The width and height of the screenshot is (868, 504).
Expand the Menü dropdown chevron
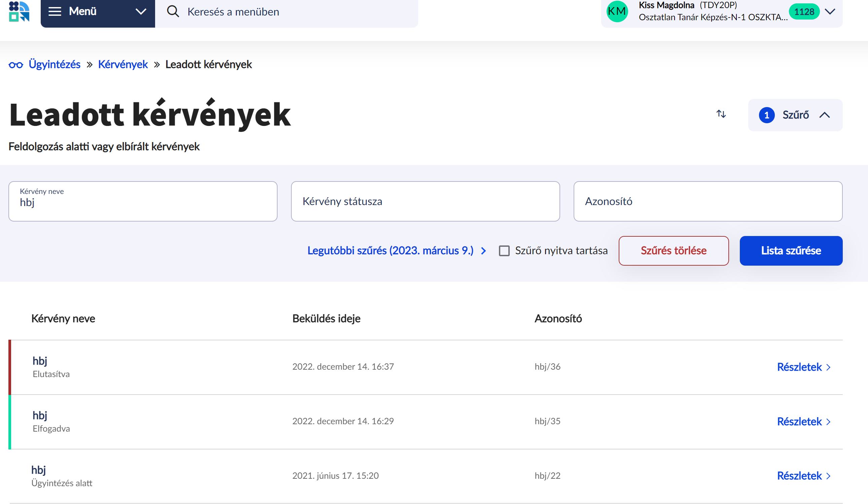pyautogui.click(x=140, y=11)
